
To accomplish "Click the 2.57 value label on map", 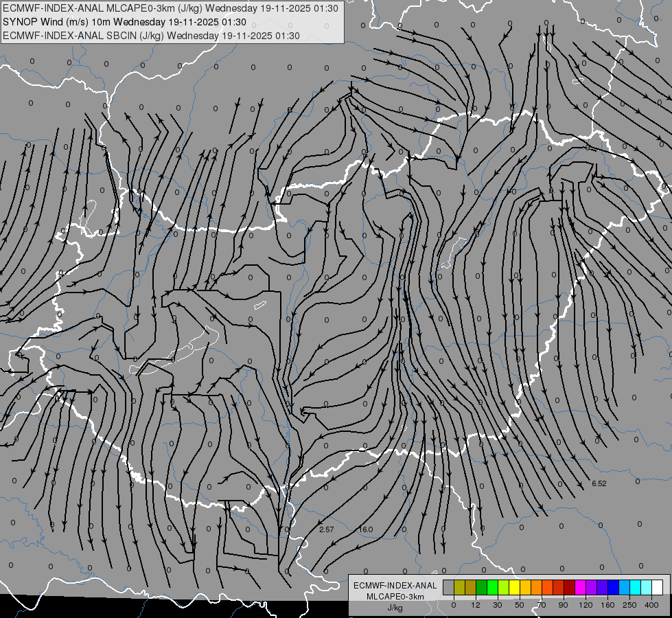I will point(326,529).
